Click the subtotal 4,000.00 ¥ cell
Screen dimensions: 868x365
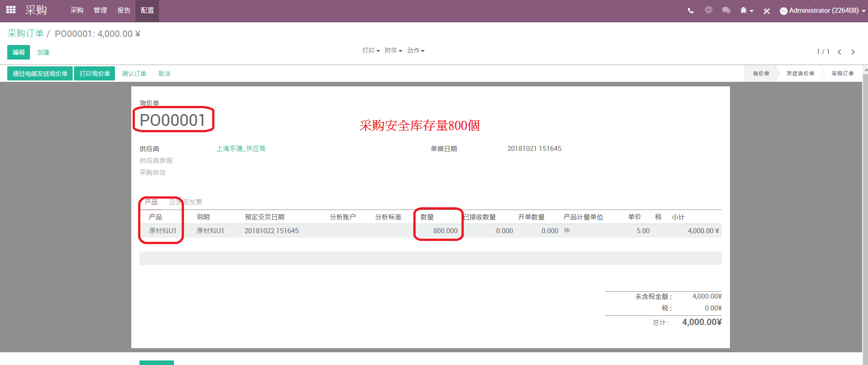coord(703,230)
